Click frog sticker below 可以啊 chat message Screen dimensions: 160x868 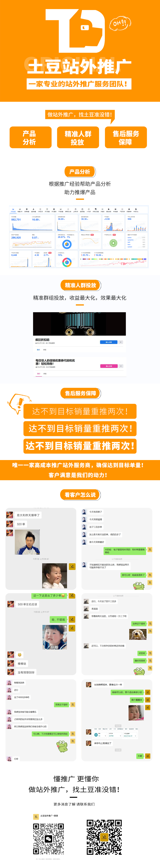[62, 746]
